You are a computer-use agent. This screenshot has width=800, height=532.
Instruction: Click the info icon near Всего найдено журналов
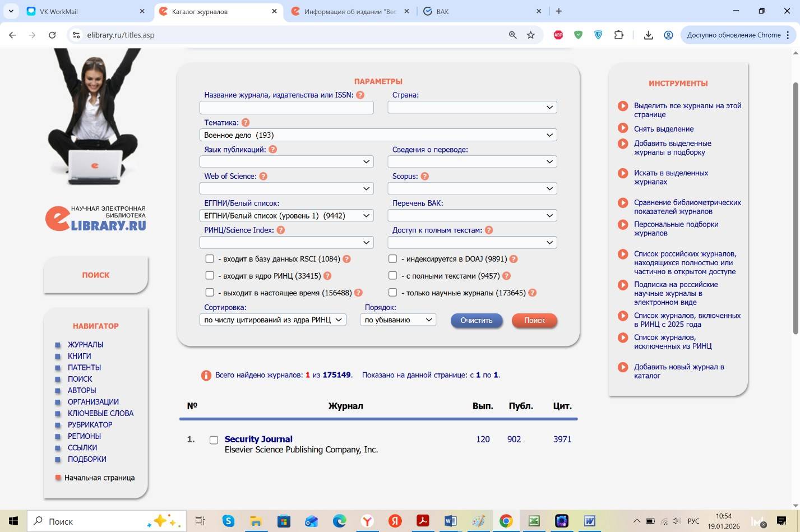[206, 375]
